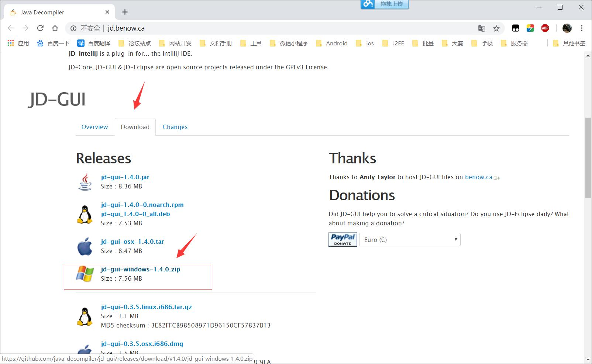Open the Euro (€) currency dropdown
This screenshot has width=592, height=364.
pyautogui.click(x=410, y=240)
